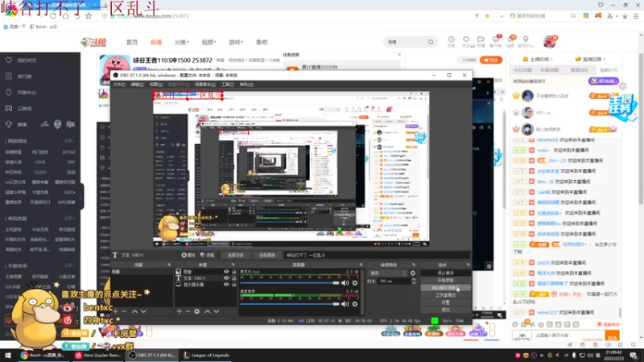Open the 渐变 transition type dropdown
The image size is (644, 362).
coord(388,274)
